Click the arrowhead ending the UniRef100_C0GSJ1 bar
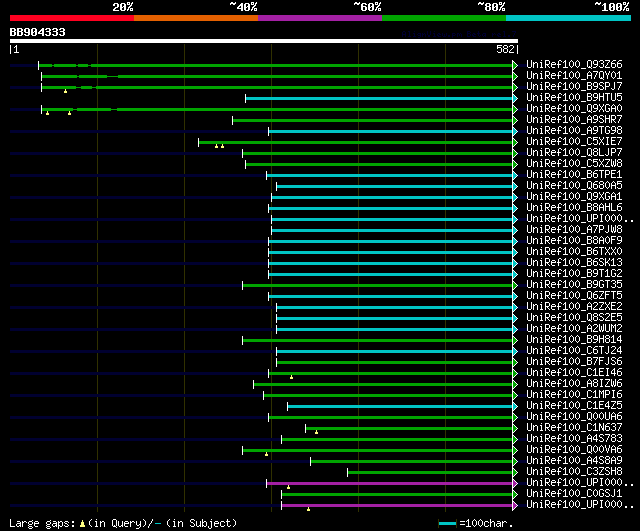The width and height of the screenshot is (640, 531). coord(515,495)
